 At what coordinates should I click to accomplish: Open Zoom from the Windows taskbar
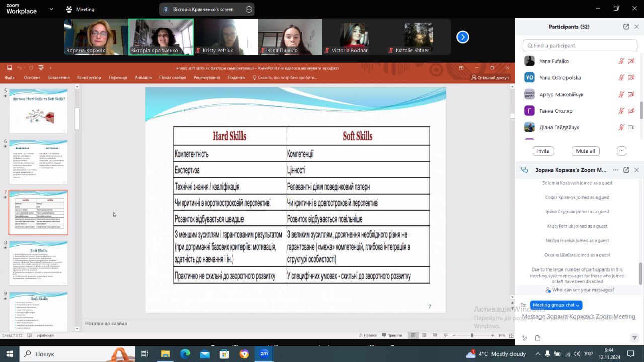pos(264,354)
